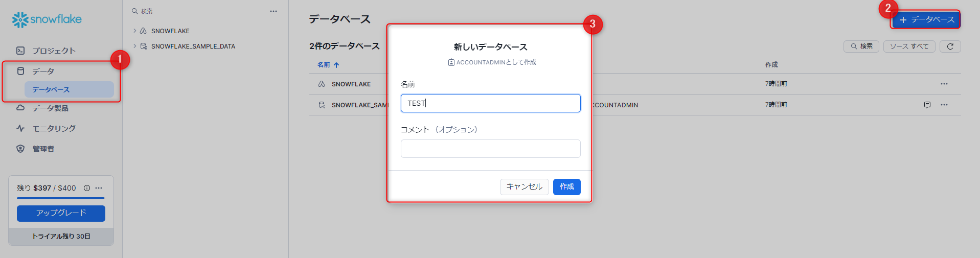Image resolution: width=980 pixels, height=258 pixels.
Task: Expand the SNOWFLAKE tree node
Action: coord(135,31)
